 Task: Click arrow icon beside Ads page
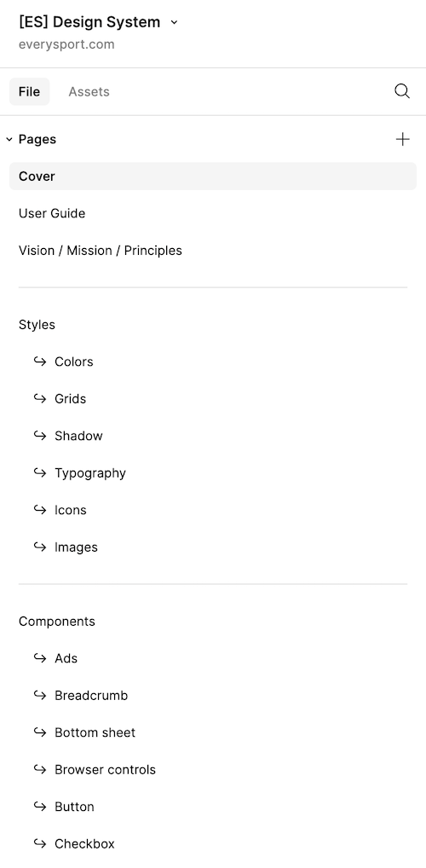(x=40, y=658)
